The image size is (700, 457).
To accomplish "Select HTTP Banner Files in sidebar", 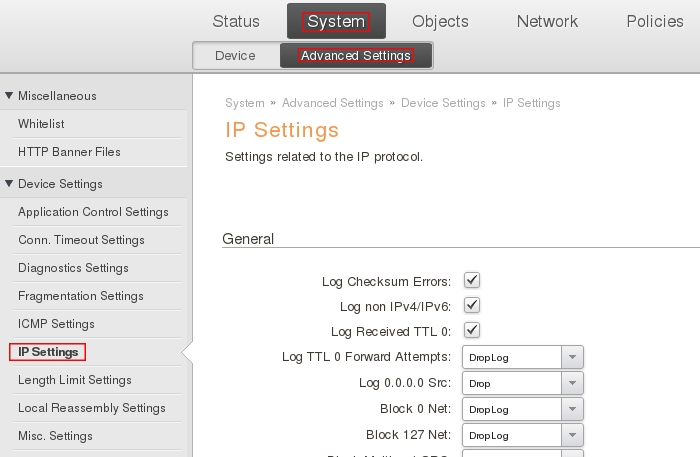I will pyautogui.click(x=69, y=152).
